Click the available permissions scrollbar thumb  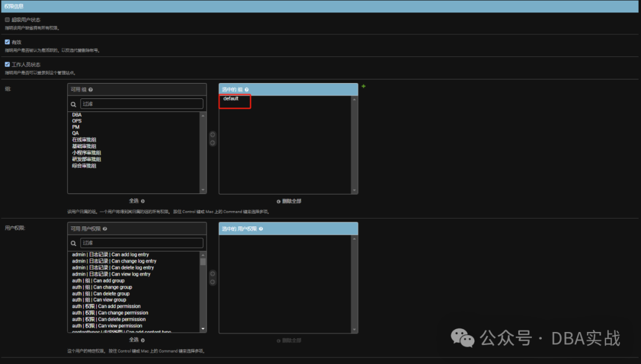[x=203, y=261]
